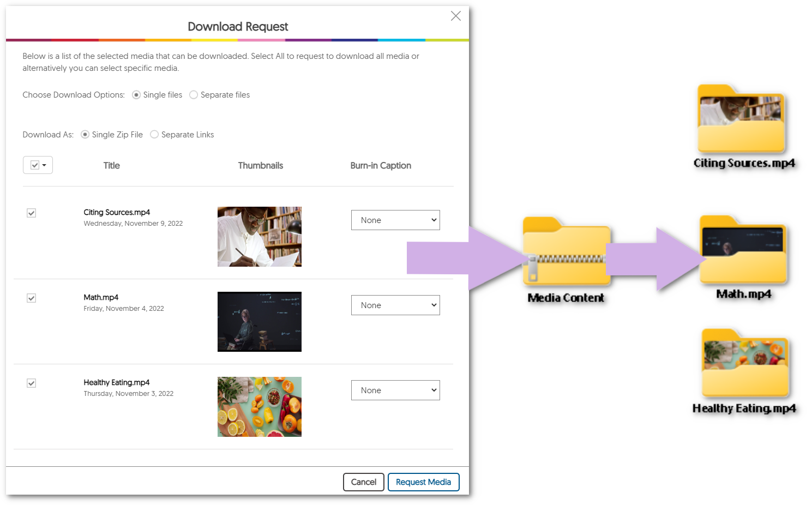Screen dimensions: 812x505
Task: Open the Burn-in Caption dropdown for Math.mp4
Action: [395, 305]
